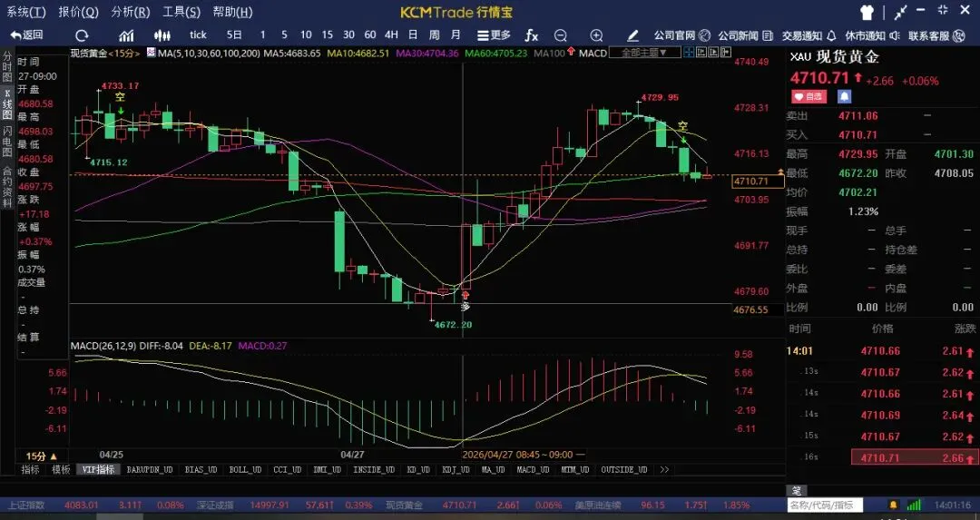Click 上证指数 in the status ticker

[x=25, y=505]
